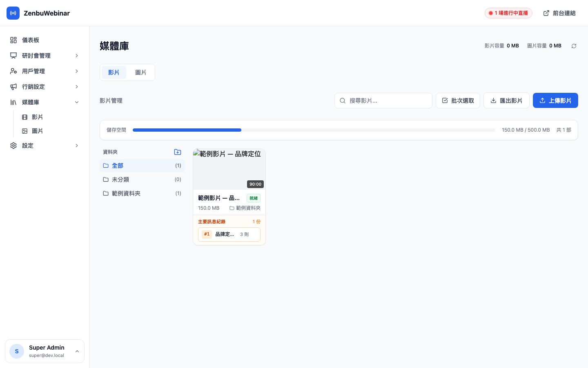This screenshot has width=588, height=368.
Task: Click the 用戶管理 users icon
Action: point(13,71)
